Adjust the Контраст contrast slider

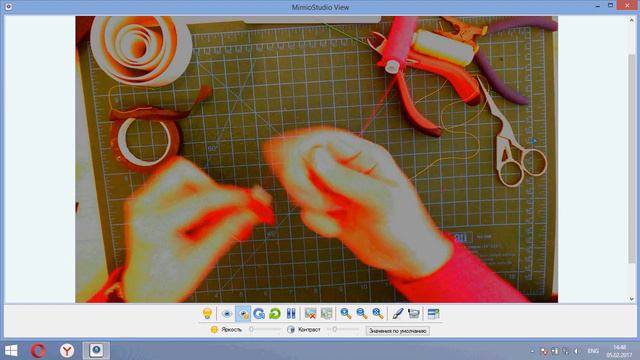click(x=344, y=329)
